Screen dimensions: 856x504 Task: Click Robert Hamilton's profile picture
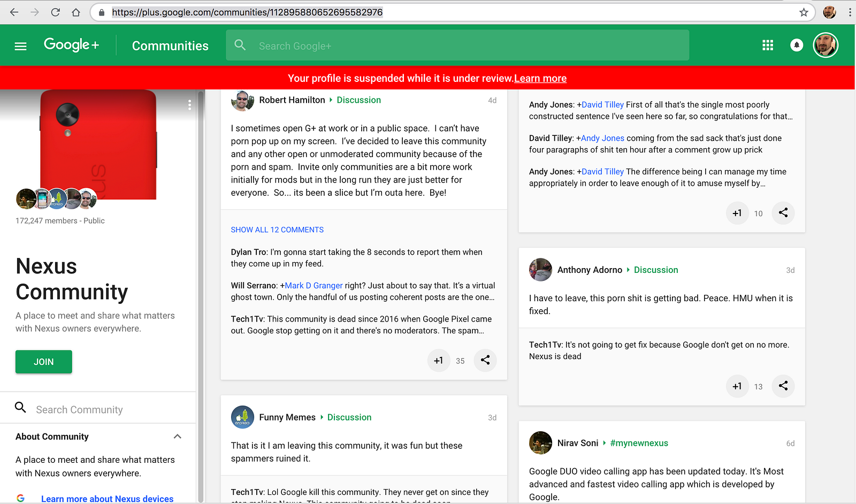point(242,100)
